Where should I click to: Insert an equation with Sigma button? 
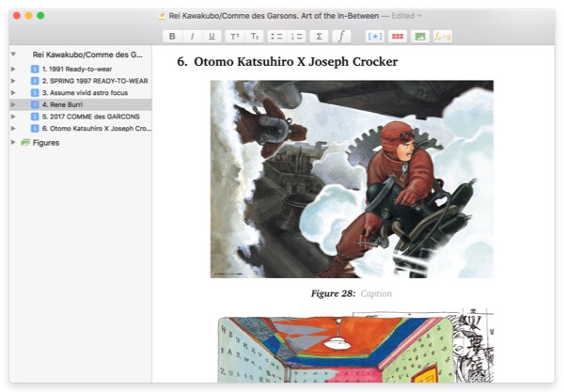coord(319,37)
